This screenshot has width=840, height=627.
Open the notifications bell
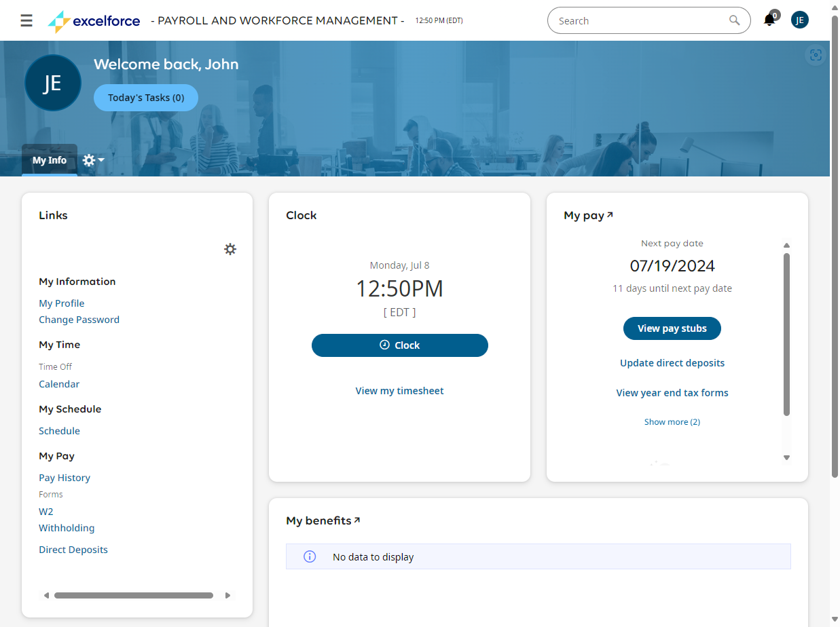coord(769,20)
